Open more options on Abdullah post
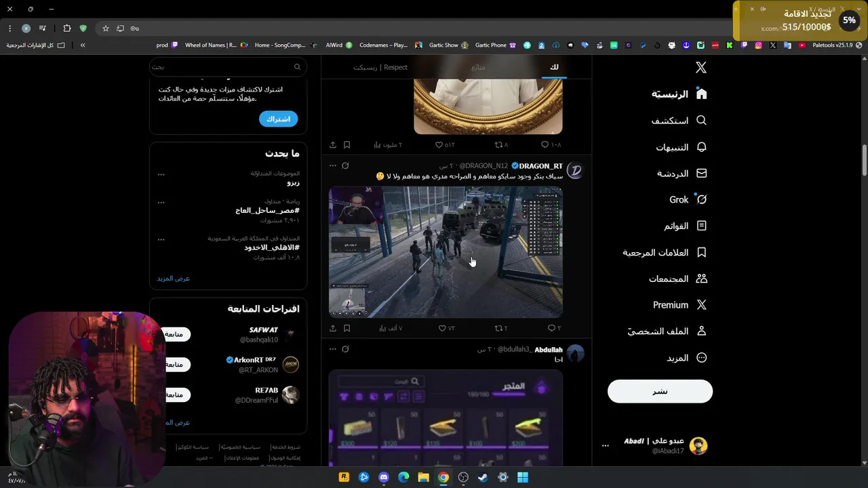 [x=332, y=349]
